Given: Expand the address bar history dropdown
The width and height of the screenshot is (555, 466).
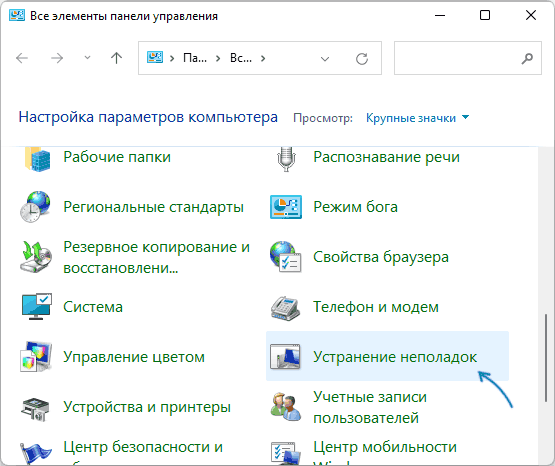Looking at the screenshot, I should 325,59.
